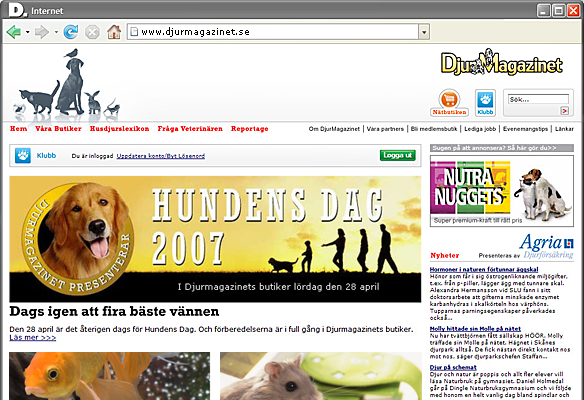Submit search with the red arrow button
Viewport: 584px width, 400px height.
pyautogui.click(x=564, y=111)
